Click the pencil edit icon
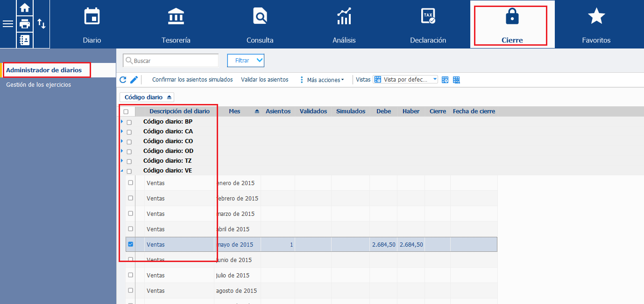Screen dimensions: 644x304 coord(134,80)
